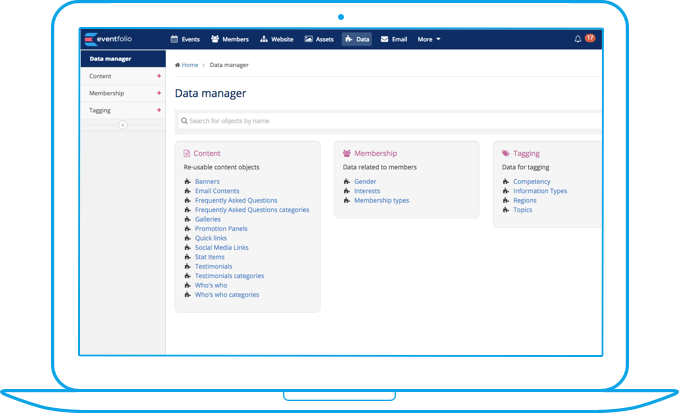
Task: Collapse the sidebar with the arrow button
Action: click(123, 125)
